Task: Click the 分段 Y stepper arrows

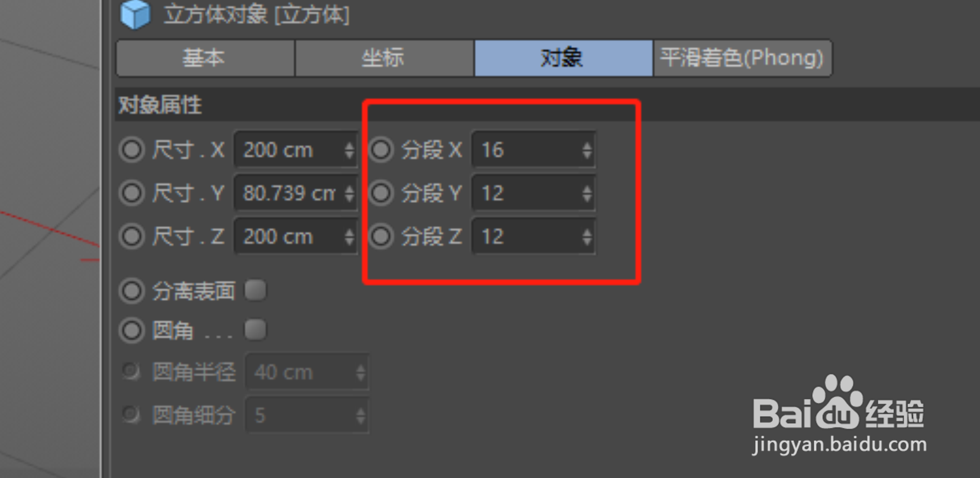Action: coord(586,193)
